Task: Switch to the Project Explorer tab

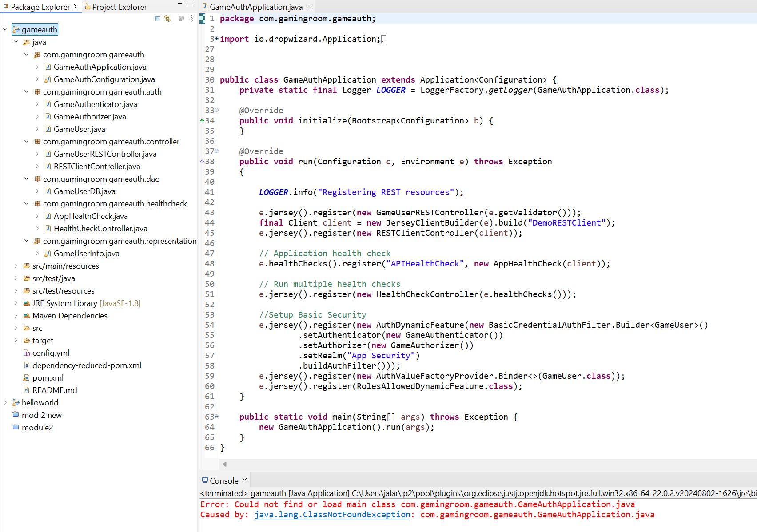Action: click(x=117, y=7)
